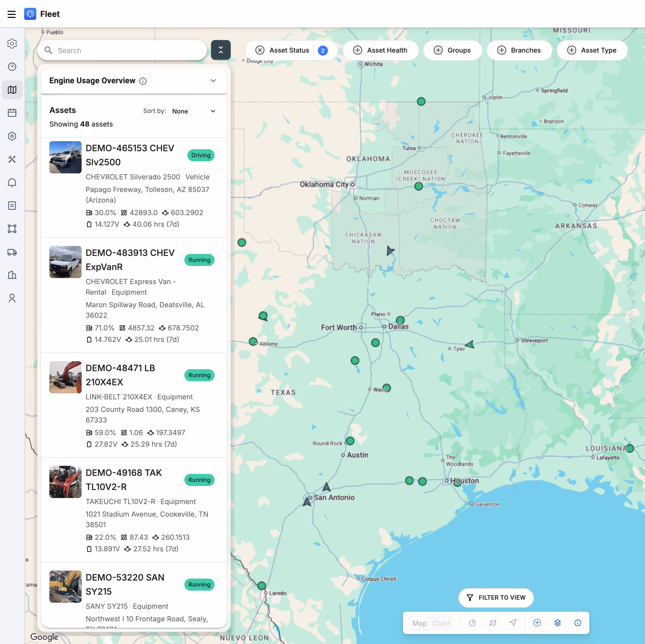This screenshot has height=644, width=645.
Task: Open the hexagon assets sidebar icon
Action: [12, 136]
